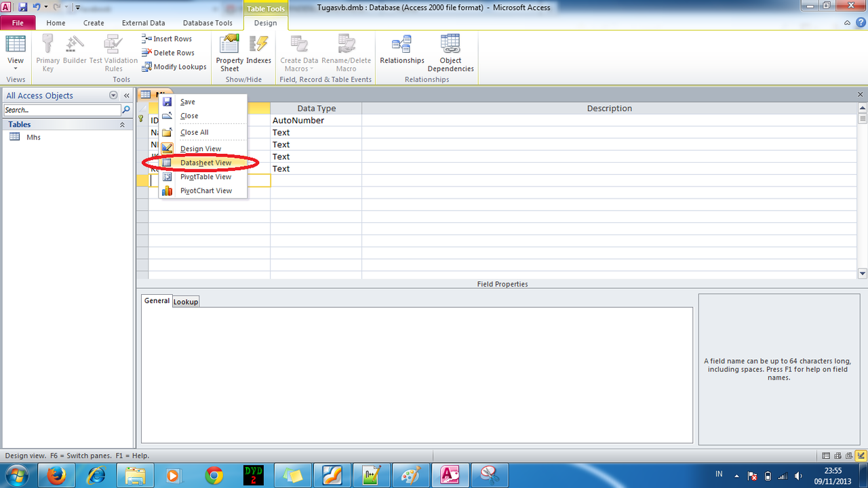The height and width of the screenshot is (488, 868).
Task: Open the File backstage tab
Action: [18, 23]
